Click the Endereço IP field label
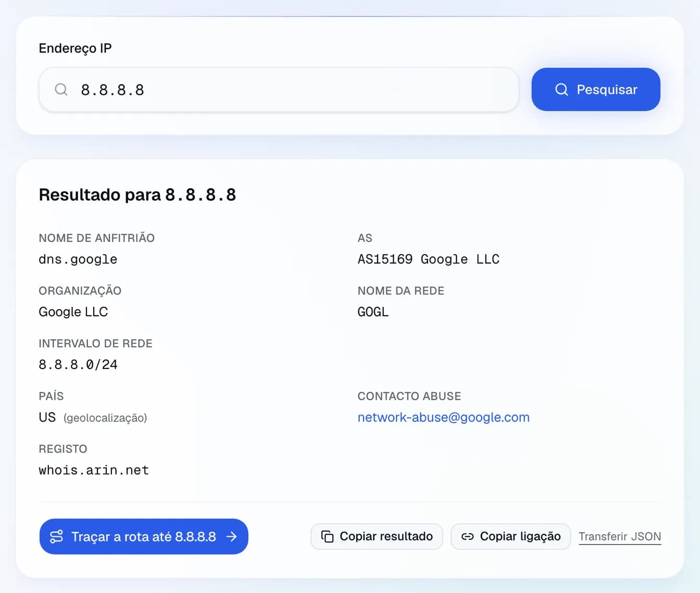 (75, 48)
